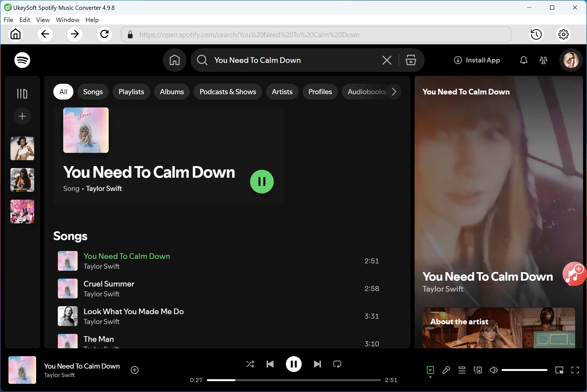587x392 pixels.
Task: Select Cruel Summer in the Songs list
Action: [x=109, y=284]
